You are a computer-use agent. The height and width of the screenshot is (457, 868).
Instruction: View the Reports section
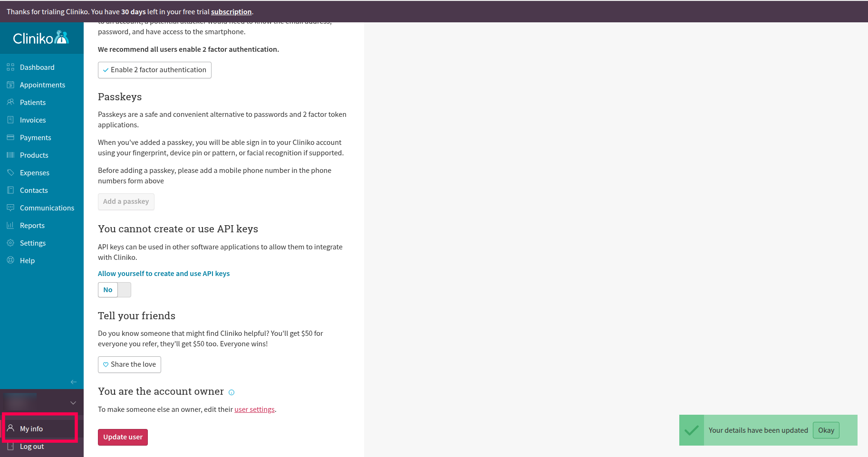click(x=42, y=226)
